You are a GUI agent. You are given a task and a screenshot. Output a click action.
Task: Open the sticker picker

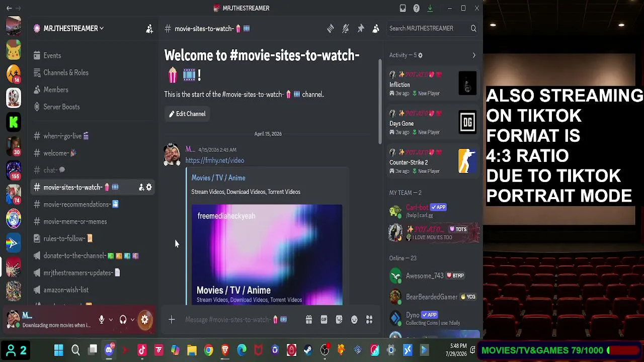pyautogui.click(x=339, y=320)
